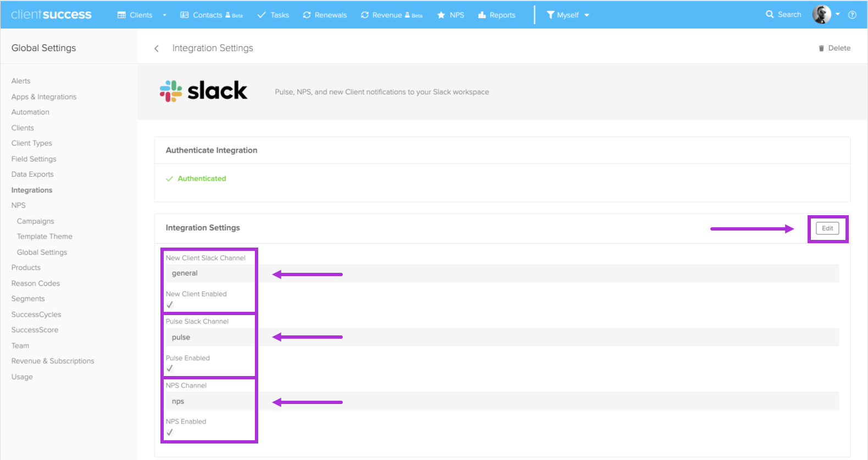Delete the Slack integration
868x460 pixels.
[834, 48]
